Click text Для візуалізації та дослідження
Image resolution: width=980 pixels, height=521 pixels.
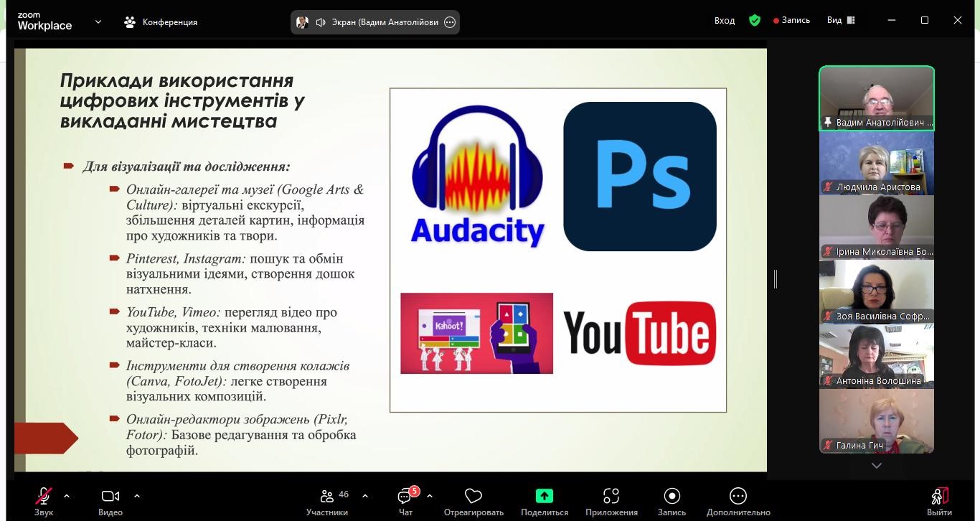(x=187, y=166)
